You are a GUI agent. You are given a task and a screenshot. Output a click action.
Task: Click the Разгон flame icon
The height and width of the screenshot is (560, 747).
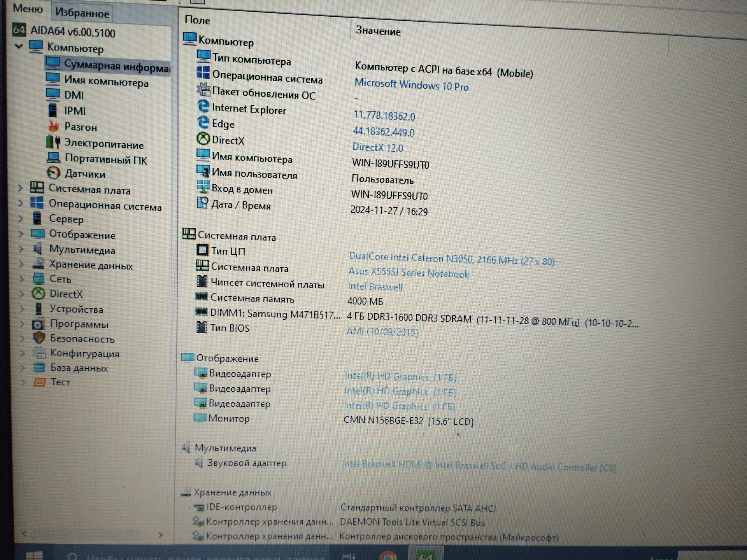click(x=53, y=126)
